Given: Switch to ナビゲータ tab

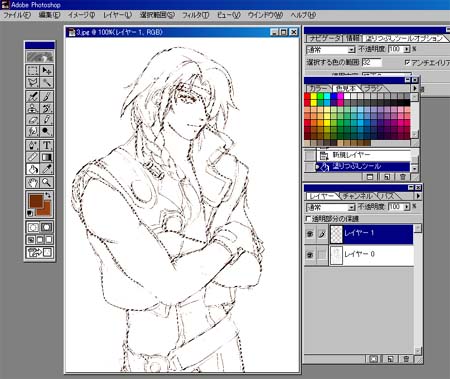Looking at the screenshot, I should coord(324,38).
